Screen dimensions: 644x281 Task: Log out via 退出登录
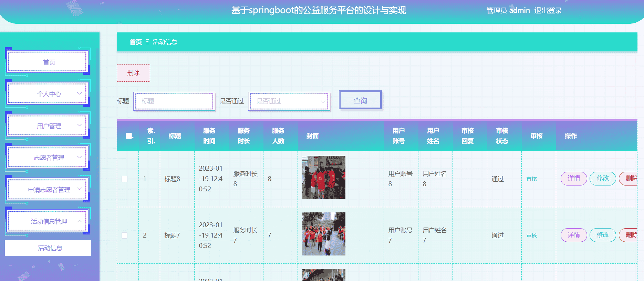(548, 10)
